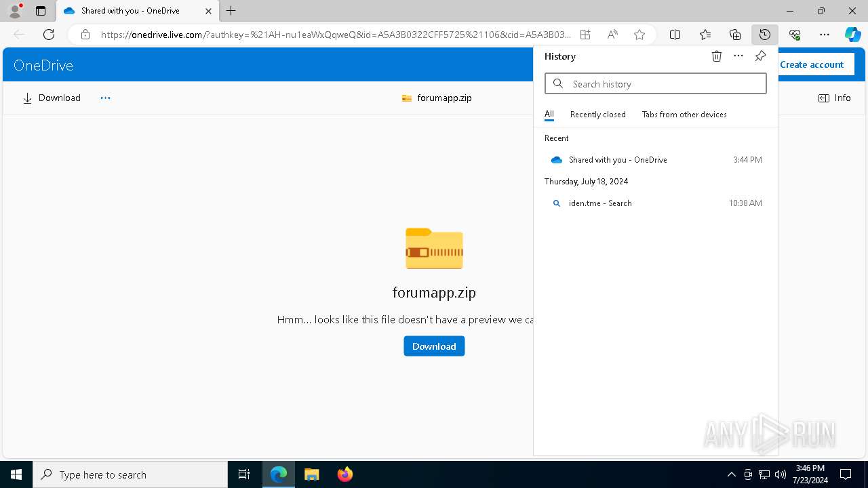
Task: Activate Read aloud icon
Action: 612,35
